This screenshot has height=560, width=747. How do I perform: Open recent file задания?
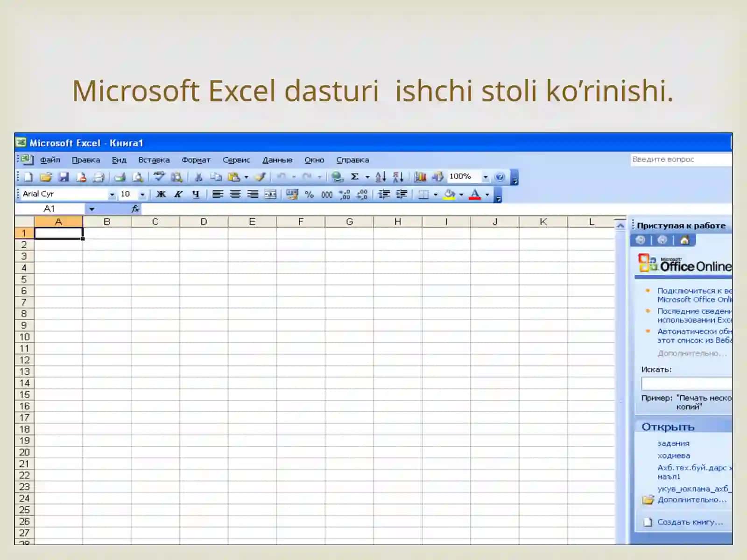pyautogui.click(x=673, y=443)
